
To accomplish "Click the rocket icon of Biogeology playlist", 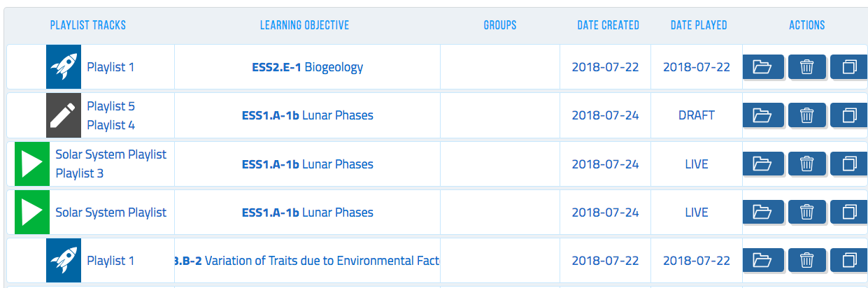I will [64, 67].
